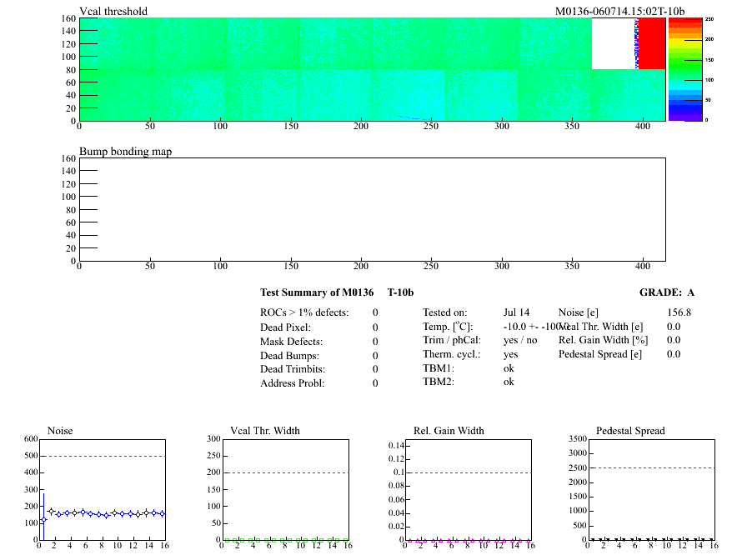The height and width of the screenshot is (560, 747).
Task: Click the "Noise" title above the bottom-left plot
Action: (60, 431)
